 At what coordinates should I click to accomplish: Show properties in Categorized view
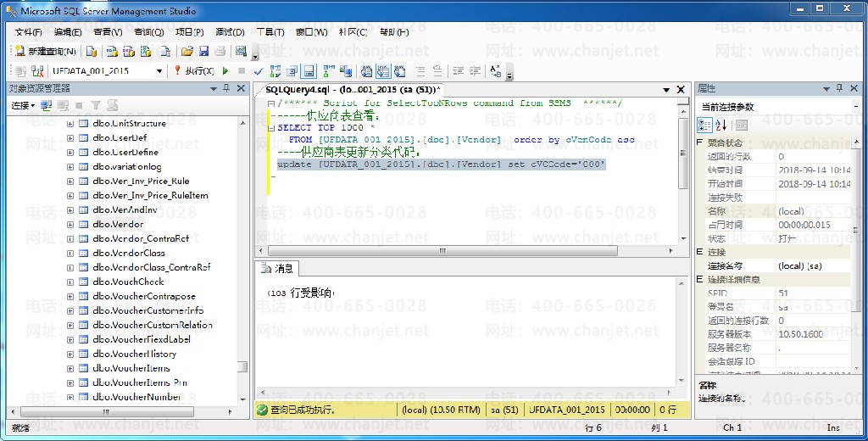click(704, 125)
